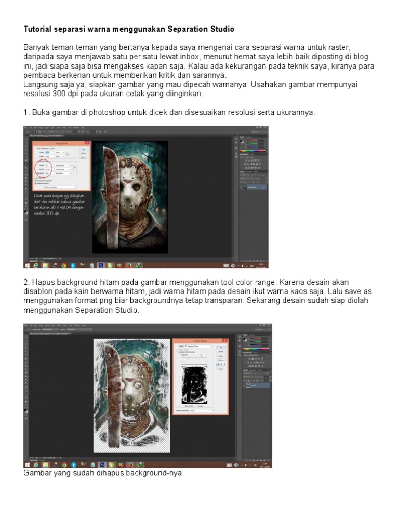Select the Move tool in first Photoshop screenshot
Image resolution: width=399 pixels, height=532 pixels.
(x=26, y=140)
